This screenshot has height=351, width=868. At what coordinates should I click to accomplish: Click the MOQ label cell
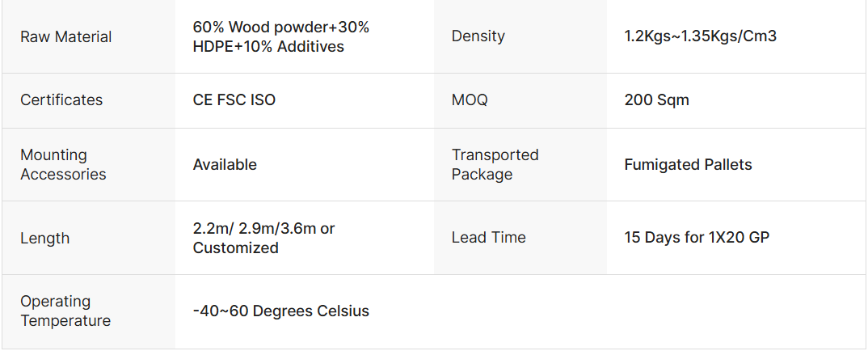(470, 100)
